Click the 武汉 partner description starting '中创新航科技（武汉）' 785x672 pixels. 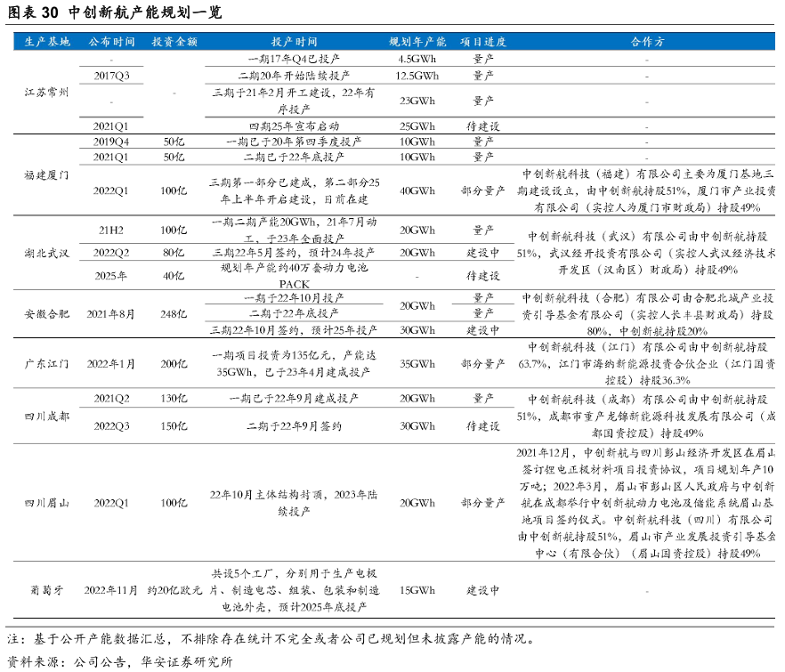pyautogui.click(x=647, y=254)
